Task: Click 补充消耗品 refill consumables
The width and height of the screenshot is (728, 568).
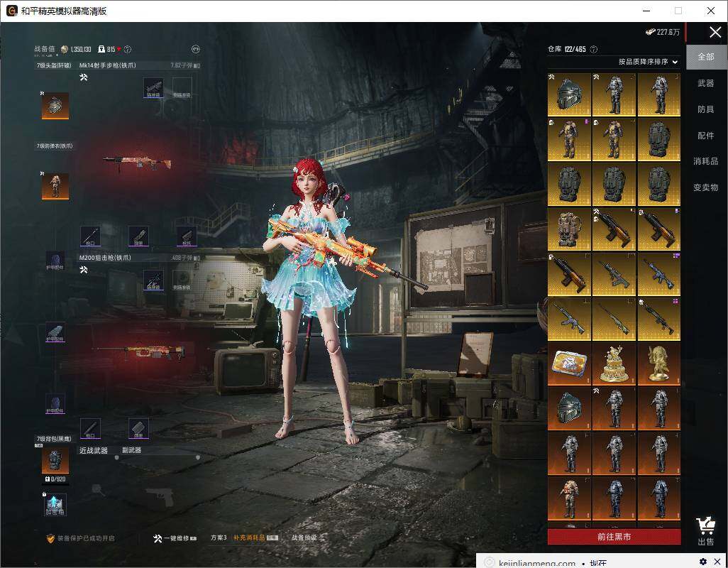Action: click(255, 537)
